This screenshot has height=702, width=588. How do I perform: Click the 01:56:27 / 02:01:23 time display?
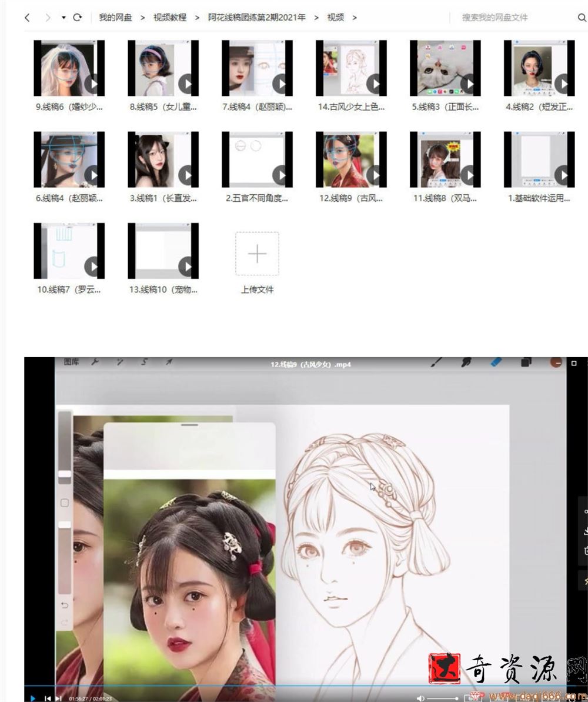(x=91, y=698)
